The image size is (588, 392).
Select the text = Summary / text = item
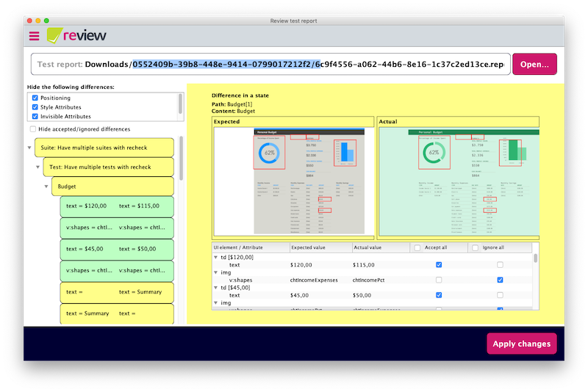(x=117, y=313)
